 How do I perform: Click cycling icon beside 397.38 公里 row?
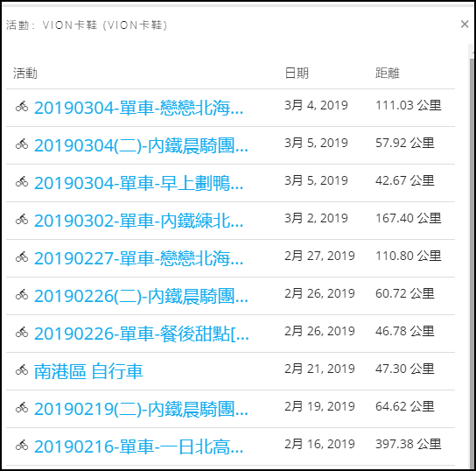pos(22,446)
